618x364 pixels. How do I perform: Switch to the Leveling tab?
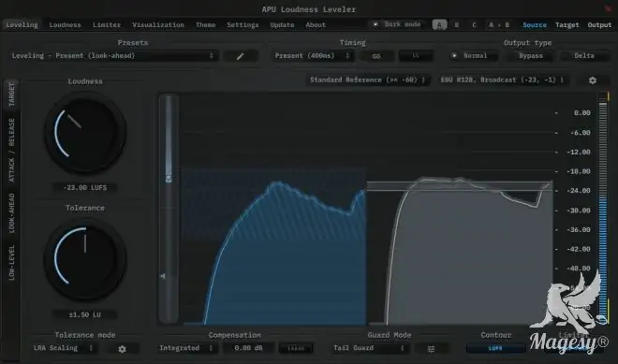point(22,25)
